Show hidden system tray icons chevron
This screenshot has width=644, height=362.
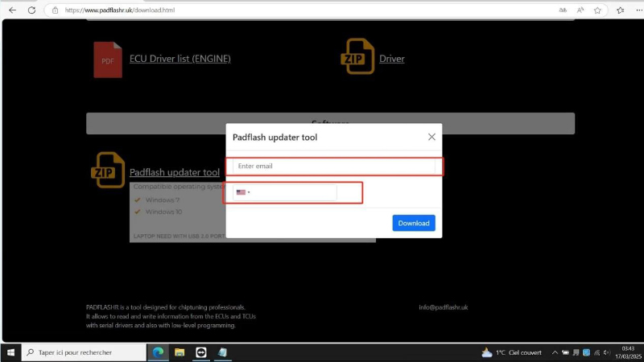point(554,352)
